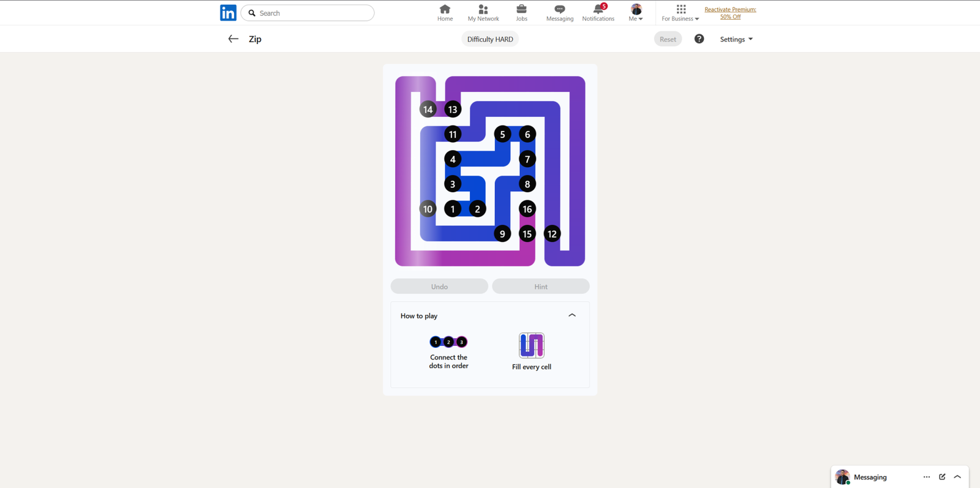Viewport: 980px width, 488px height.
Task: Click the back arrow beside Zip
Action: (x=233, y=39)
